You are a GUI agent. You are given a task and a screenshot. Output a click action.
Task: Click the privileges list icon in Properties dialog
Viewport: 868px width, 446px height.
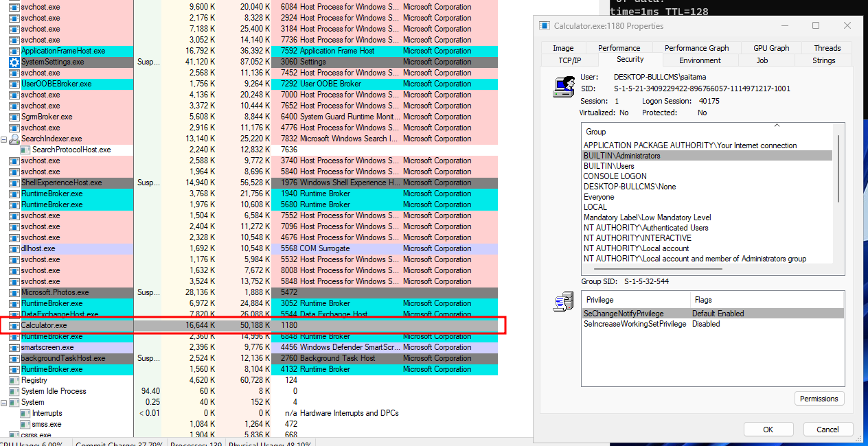564,302
